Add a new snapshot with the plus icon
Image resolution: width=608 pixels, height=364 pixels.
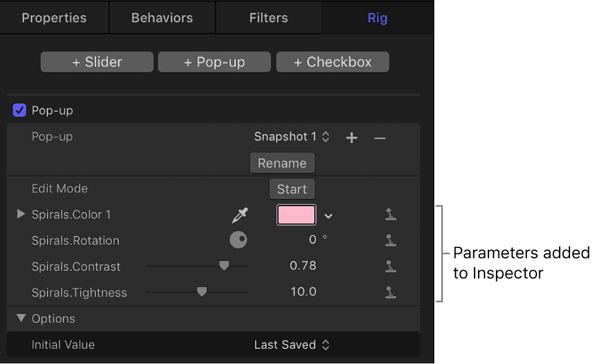click(352, 137)
